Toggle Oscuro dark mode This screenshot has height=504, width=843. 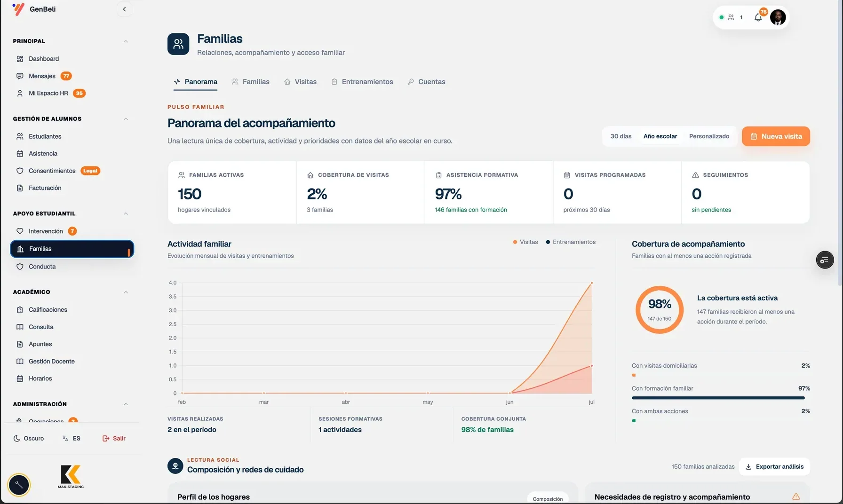pos(29,438)
